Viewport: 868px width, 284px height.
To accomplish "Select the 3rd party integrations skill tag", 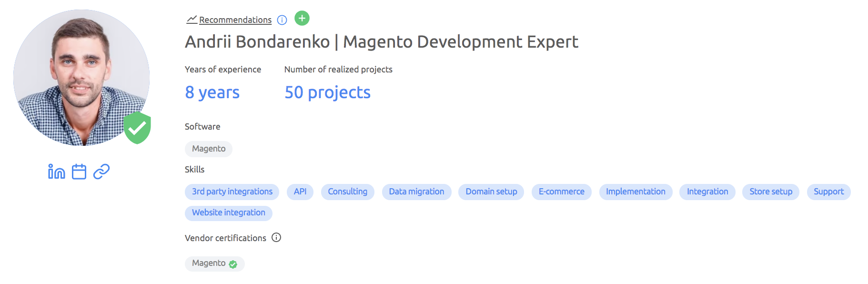I will tap(232, 192).
